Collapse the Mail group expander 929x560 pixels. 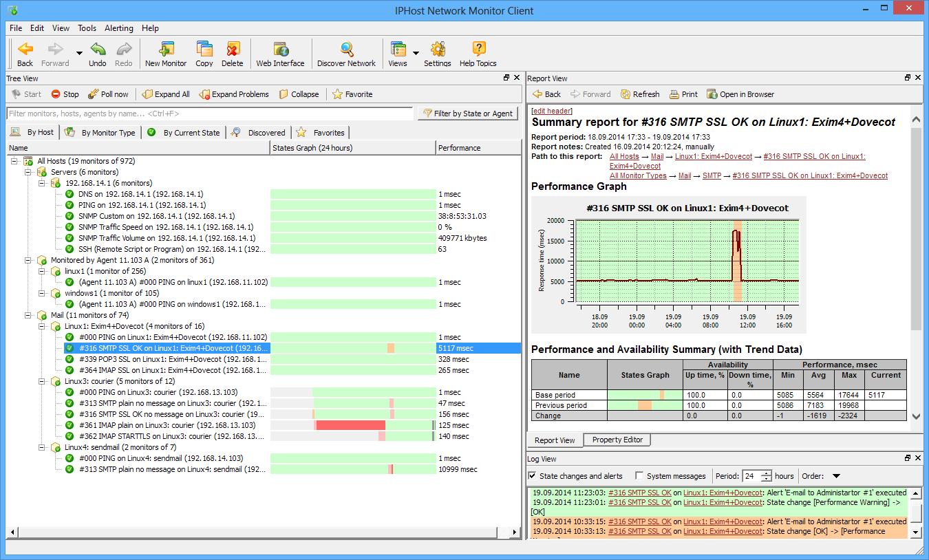pyautogui.click(x=28, y=315)
